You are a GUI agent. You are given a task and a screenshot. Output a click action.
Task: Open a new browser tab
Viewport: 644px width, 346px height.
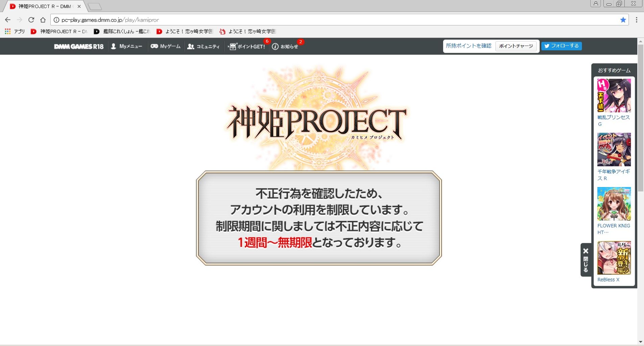pyautogui.click(x=95, y=6)
